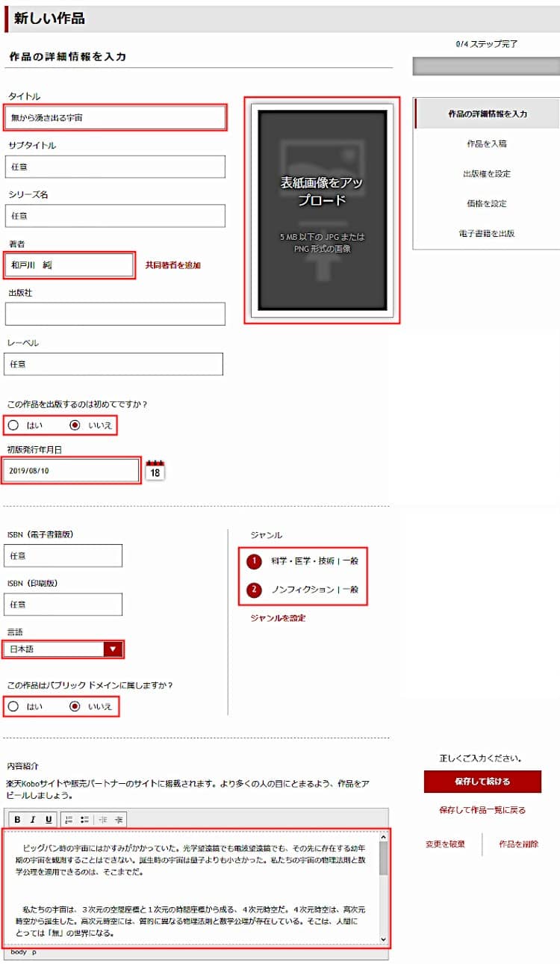Open the 言語 language dropdown

(63, 649)
